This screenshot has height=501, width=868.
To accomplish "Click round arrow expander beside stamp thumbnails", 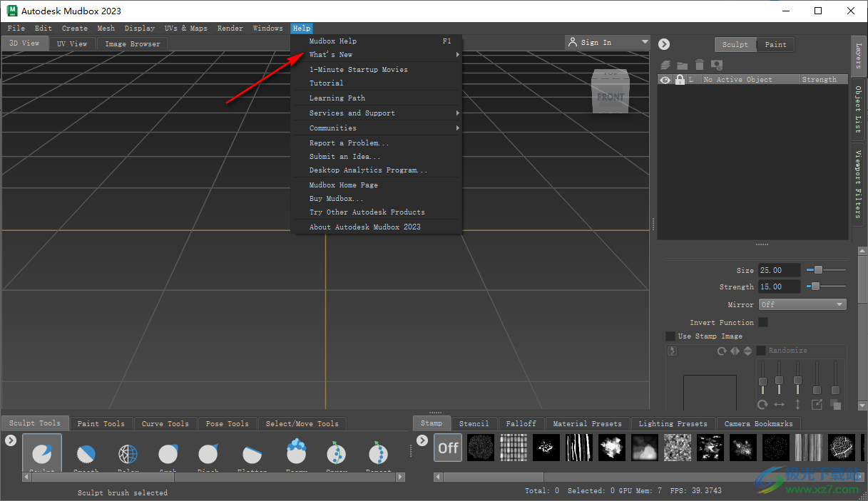I will [x=422, y=440].
